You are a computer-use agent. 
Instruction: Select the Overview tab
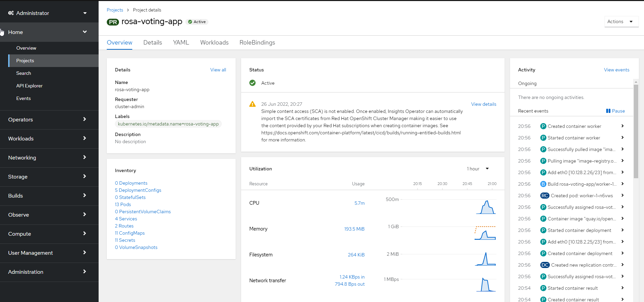[119, 43]
